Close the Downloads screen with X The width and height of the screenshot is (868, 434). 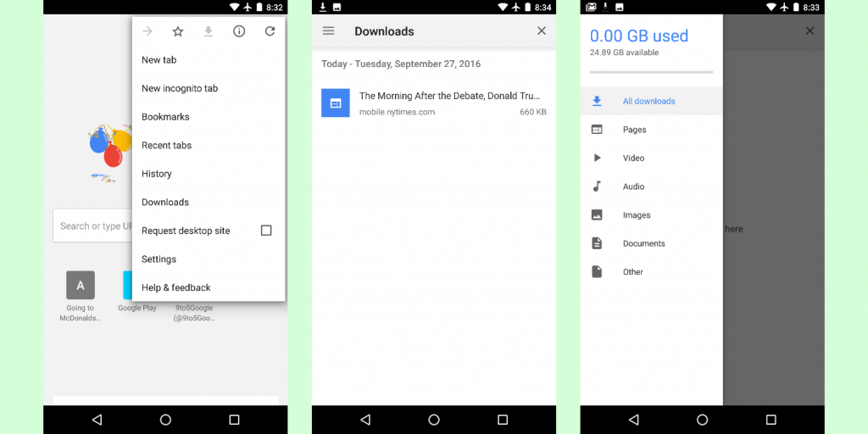(542, 31)
